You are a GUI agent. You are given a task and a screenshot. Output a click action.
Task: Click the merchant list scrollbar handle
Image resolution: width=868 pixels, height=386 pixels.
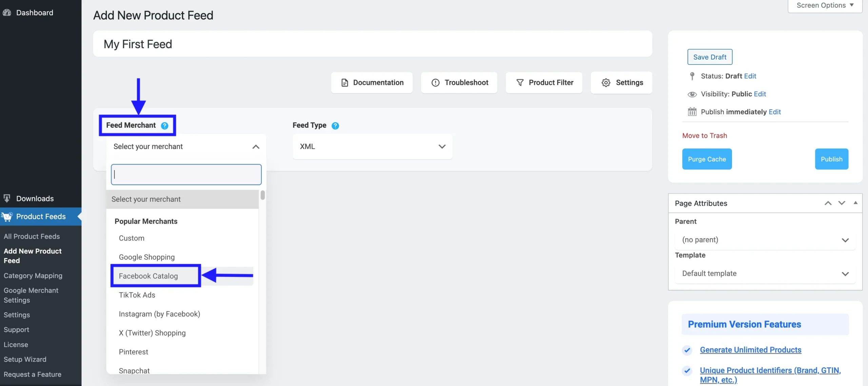click(262, 195)
